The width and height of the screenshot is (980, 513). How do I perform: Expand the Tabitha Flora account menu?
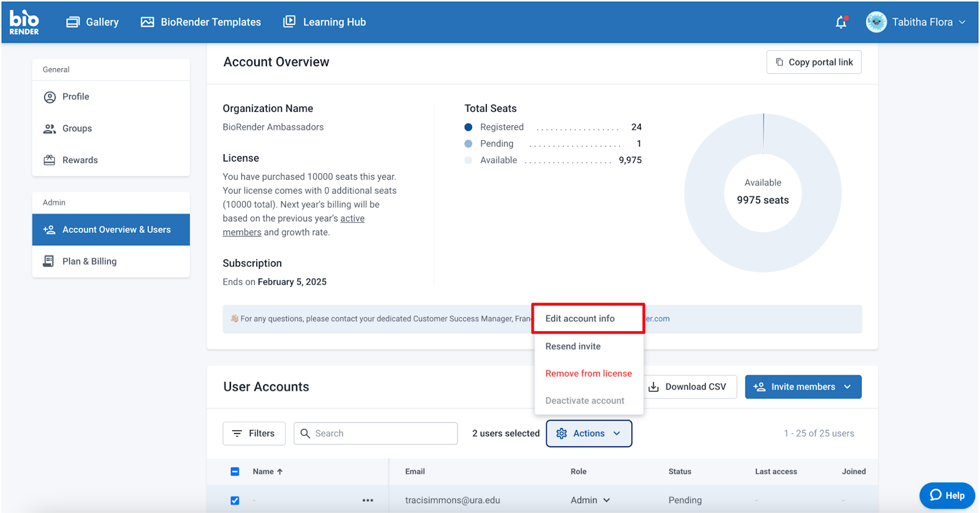click(x=962, y=22)
